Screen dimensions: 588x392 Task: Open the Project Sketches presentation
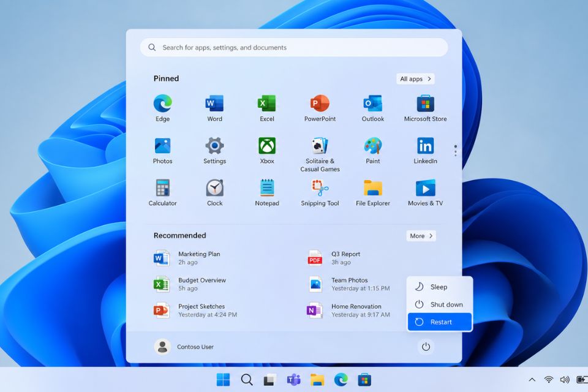tap(195, 311)
